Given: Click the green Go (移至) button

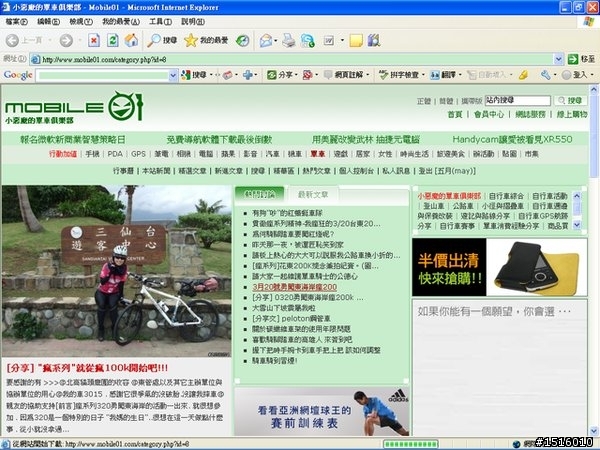Looking at the screenshot, I should (581, 59).
